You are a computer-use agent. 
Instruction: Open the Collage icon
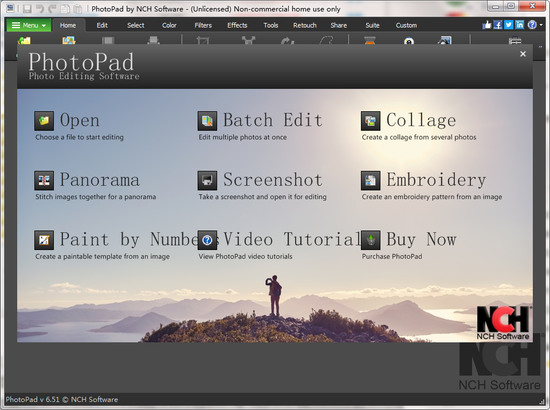point(370,121)
